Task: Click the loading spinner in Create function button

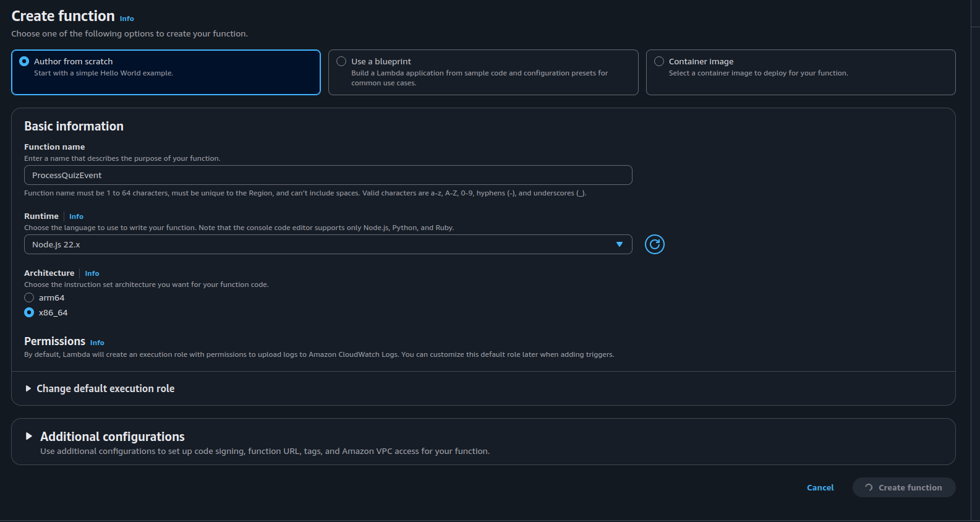Action: 869,487
